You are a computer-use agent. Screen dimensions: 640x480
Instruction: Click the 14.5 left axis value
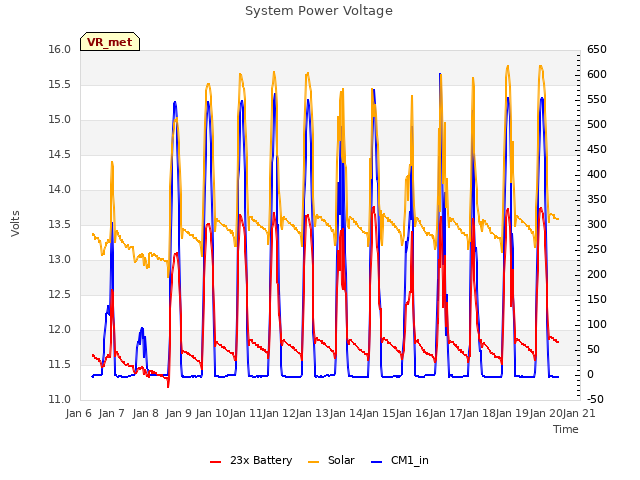[60, 155]
